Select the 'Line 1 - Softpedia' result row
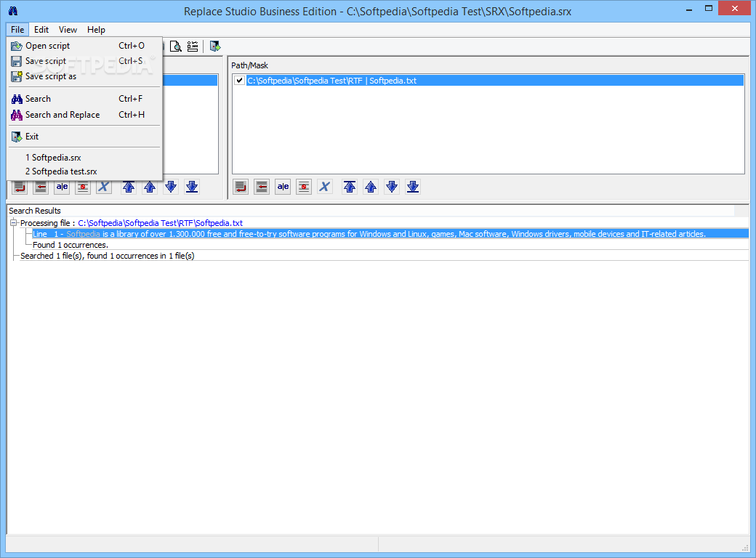756x558 pixels. click(x=390, y=234)
